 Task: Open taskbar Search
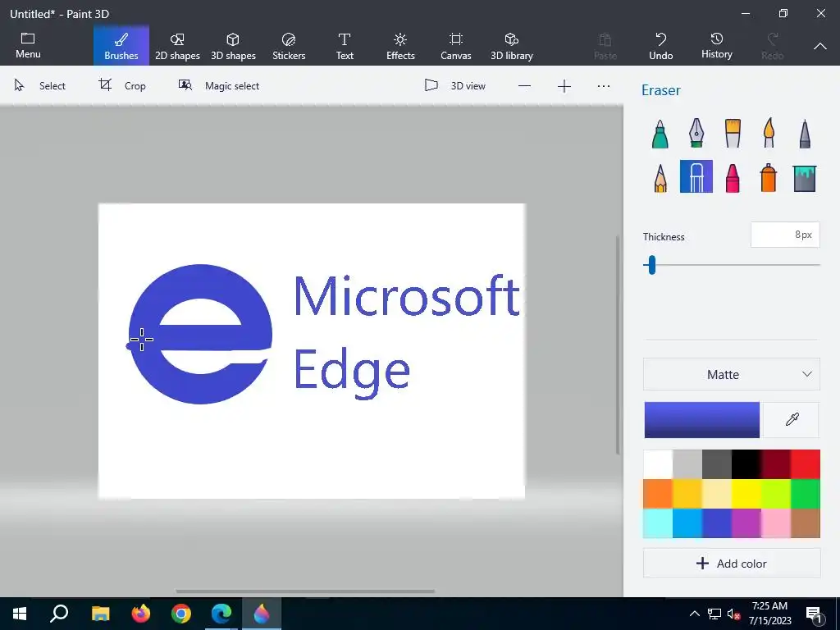(59, 614)
